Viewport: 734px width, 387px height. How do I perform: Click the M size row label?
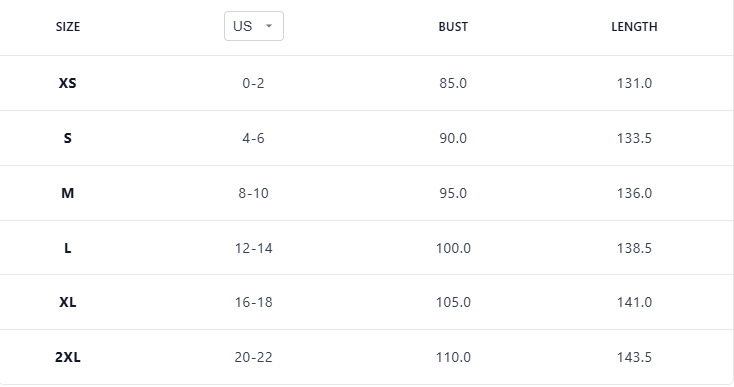(x=67, y=193)
